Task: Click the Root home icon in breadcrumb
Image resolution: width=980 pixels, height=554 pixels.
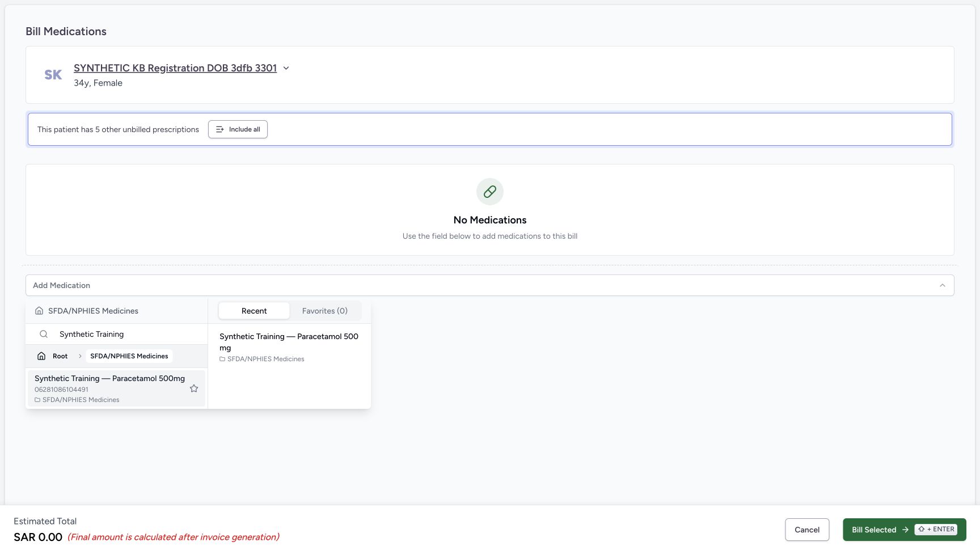Action: click(x=41, y=356)
